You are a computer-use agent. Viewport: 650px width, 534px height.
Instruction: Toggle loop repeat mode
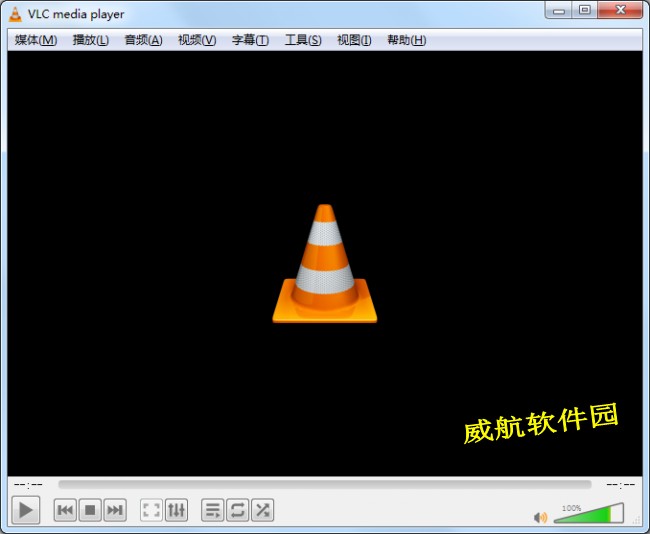coord(237,510)
